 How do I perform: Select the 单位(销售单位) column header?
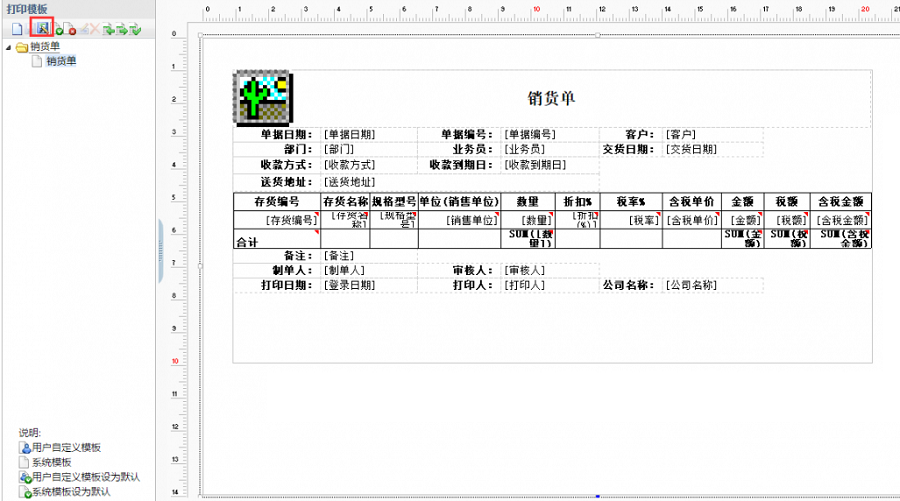point(459,202)
